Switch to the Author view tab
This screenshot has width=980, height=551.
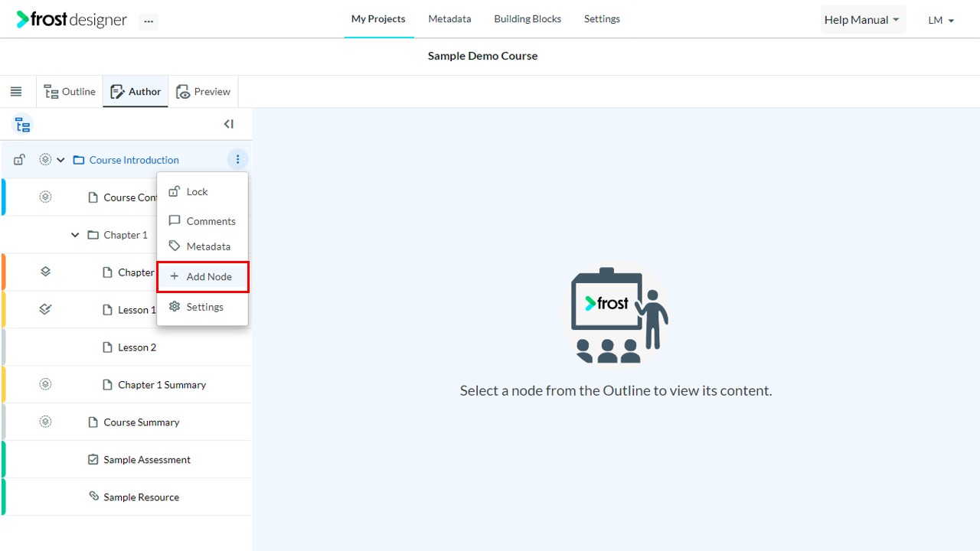tap(136, 92)
